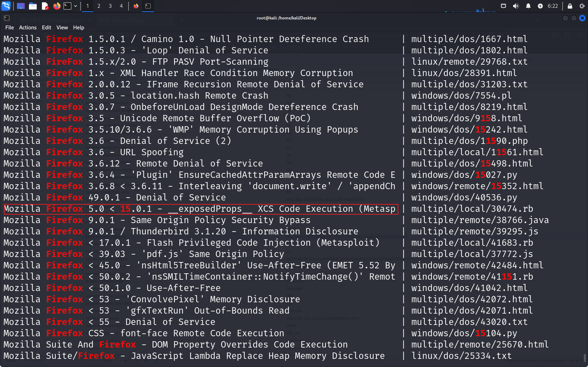This screenshot has width=588, height=367.
Task: Click path windows/dos/15242.html
Action: [x=469, y=129]
